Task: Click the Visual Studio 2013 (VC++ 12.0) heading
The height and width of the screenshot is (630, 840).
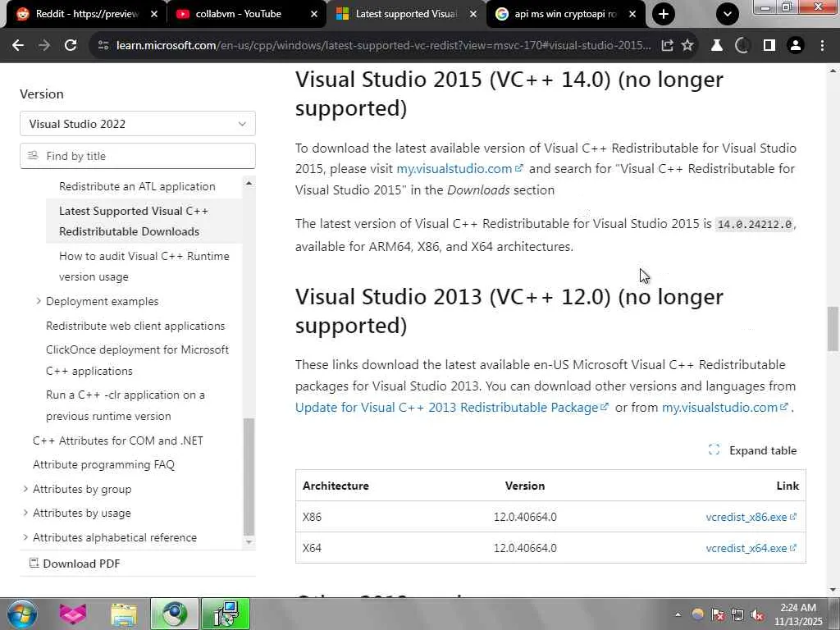Action: [x=509, y=311]
